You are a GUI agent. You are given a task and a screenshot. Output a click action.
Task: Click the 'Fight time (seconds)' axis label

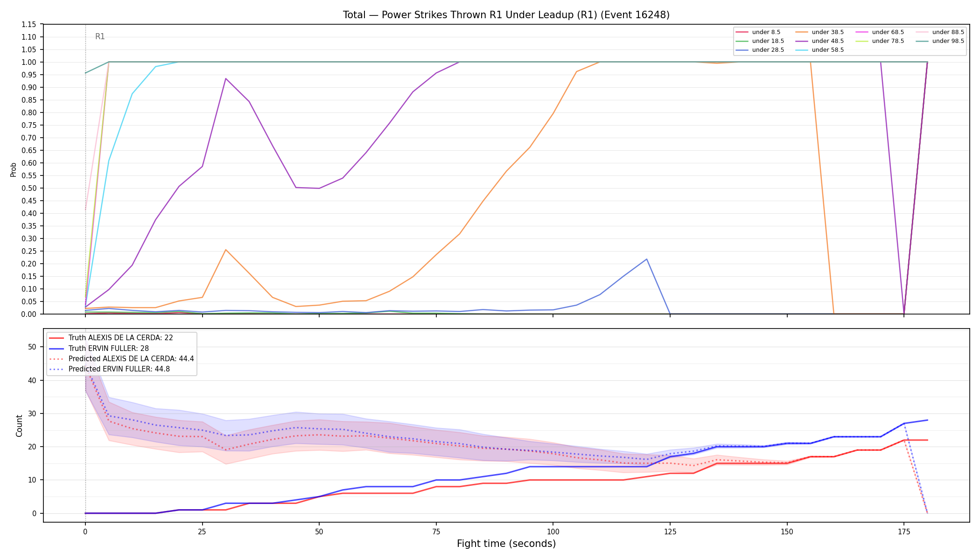(506, 544)
